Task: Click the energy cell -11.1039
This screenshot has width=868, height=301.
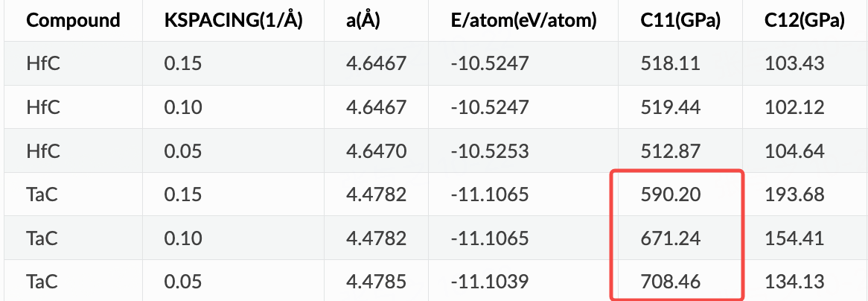Action: point(490,282)
